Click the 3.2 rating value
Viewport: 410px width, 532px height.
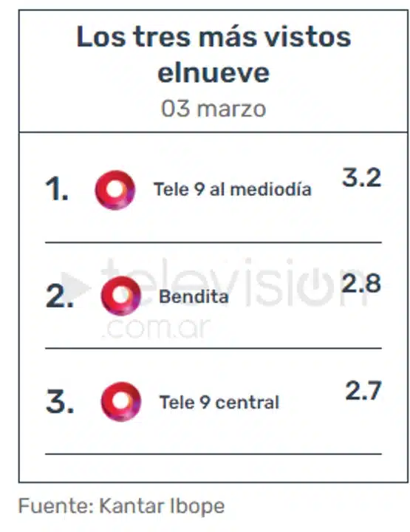[362, 177]
